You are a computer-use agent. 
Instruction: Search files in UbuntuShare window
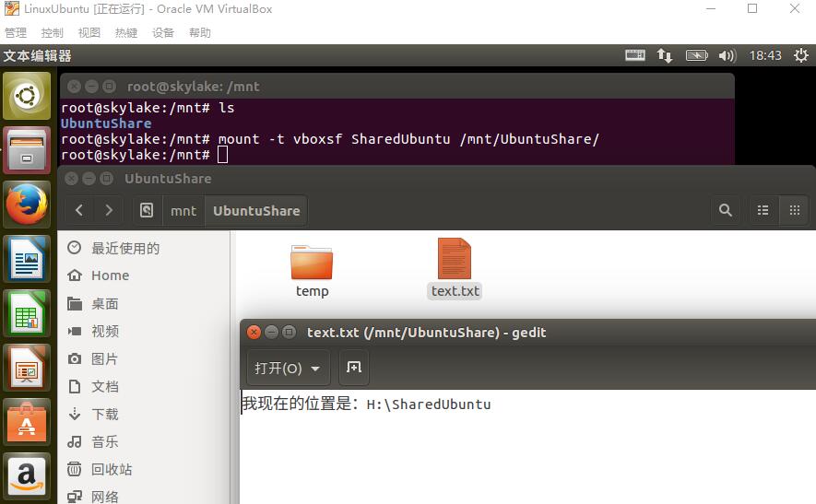(726, 210)
